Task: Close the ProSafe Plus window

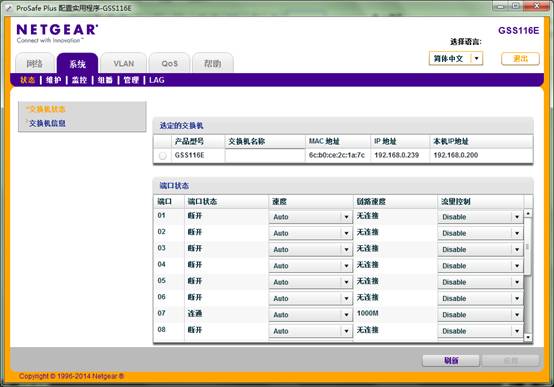Action: coord(536,6)
